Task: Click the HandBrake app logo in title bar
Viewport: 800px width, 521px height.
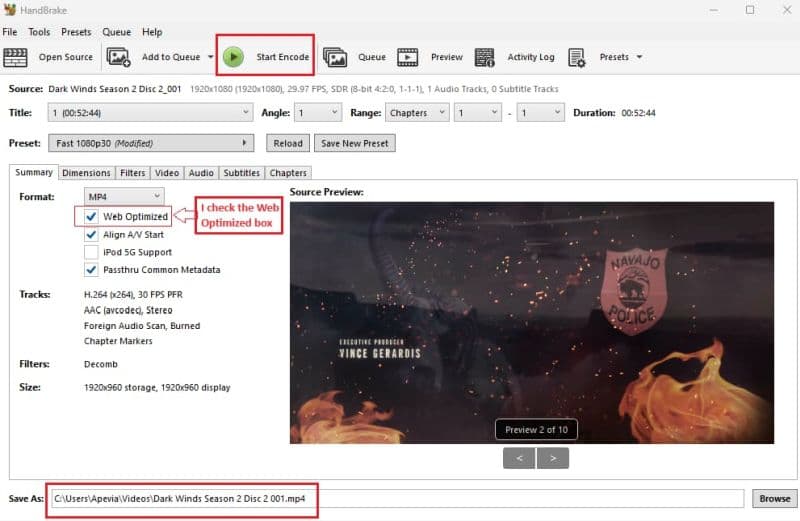Action: coord(10,10)
